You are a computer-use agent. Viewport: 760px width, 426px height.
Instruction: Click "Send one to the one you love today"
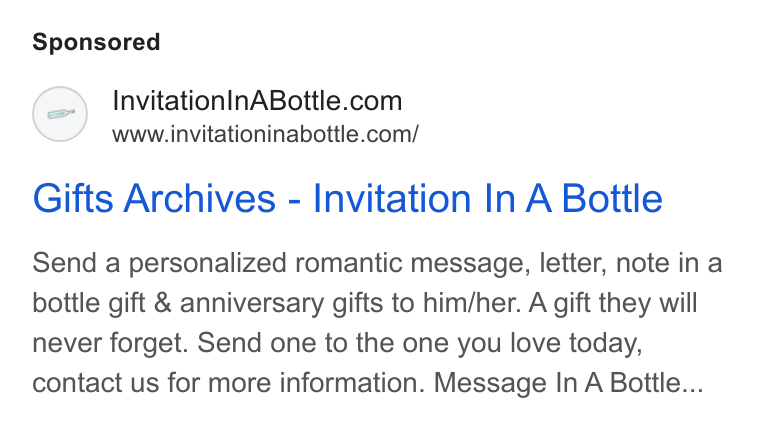point(420,343)
